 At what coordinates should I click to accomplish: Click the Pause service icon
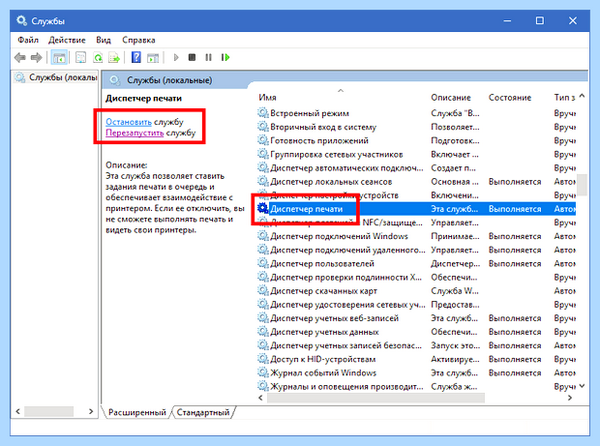(208, 57)
